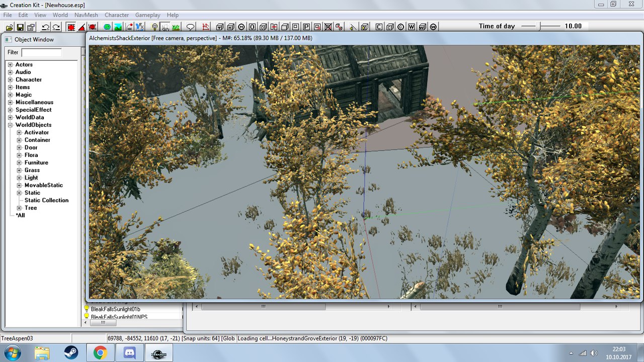This screenshot has width=644, height=362.
Task: Click the speech bubble toolbar icon
Action: (x=190, y=27)
